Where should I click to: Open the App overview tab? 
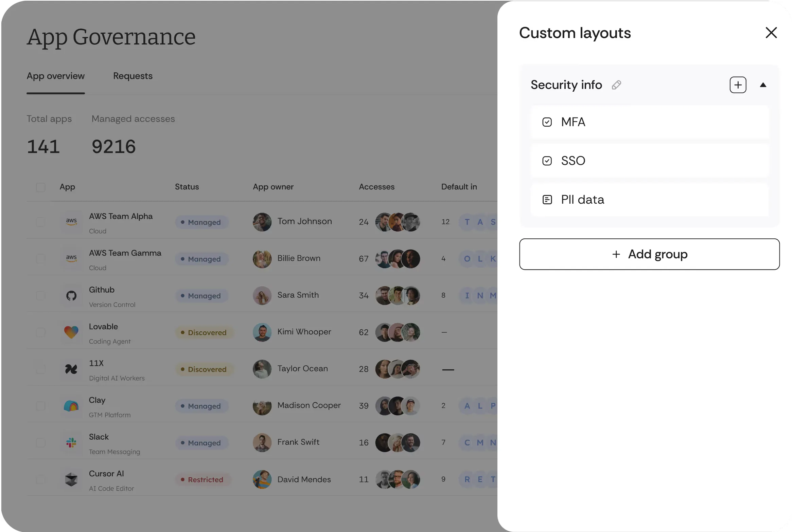click(x=55, y=76)
